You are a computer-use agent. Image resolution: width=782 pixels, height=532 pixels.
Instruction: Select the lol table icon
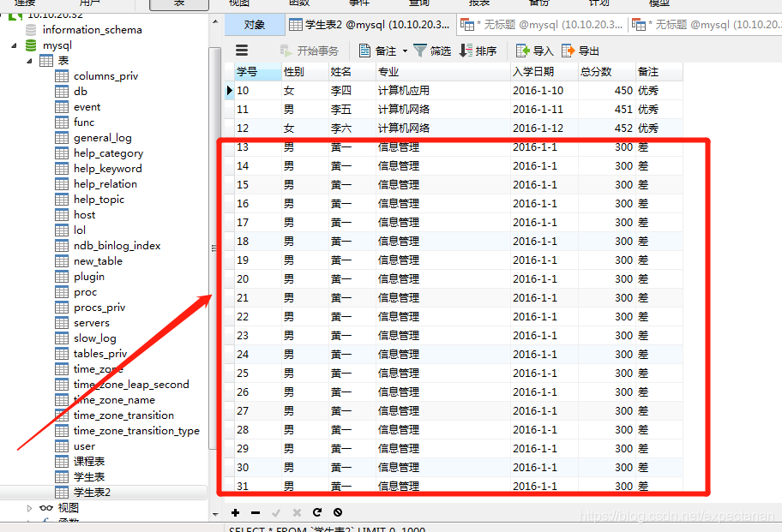click(62, 230)
